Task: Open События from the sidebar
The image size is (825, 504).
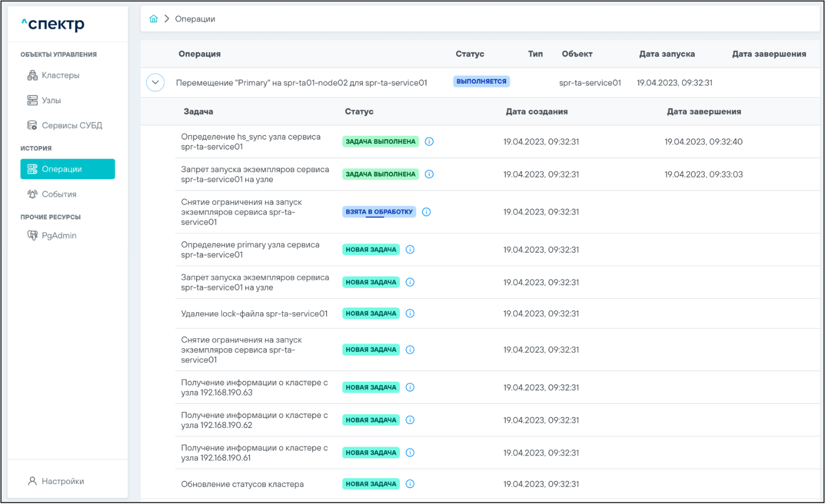Action: point(59,194)
